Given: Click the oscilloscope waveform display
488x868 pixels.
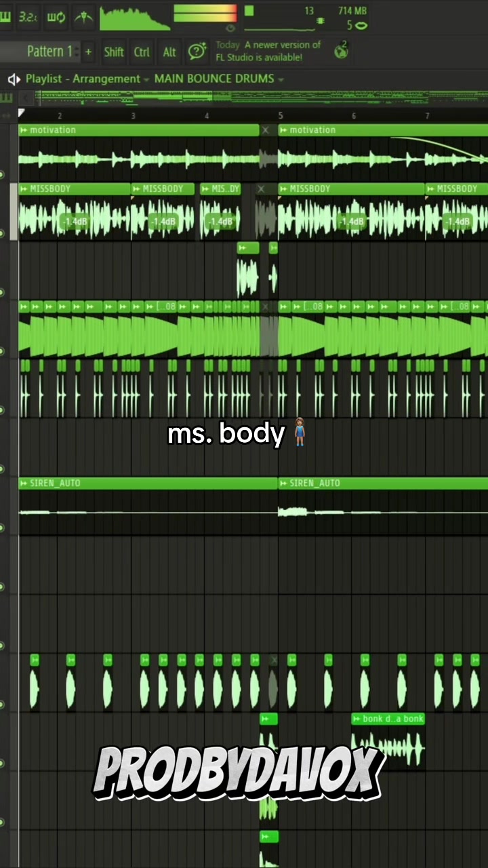Looking at the screenshot, I should (x=135, y=18).
